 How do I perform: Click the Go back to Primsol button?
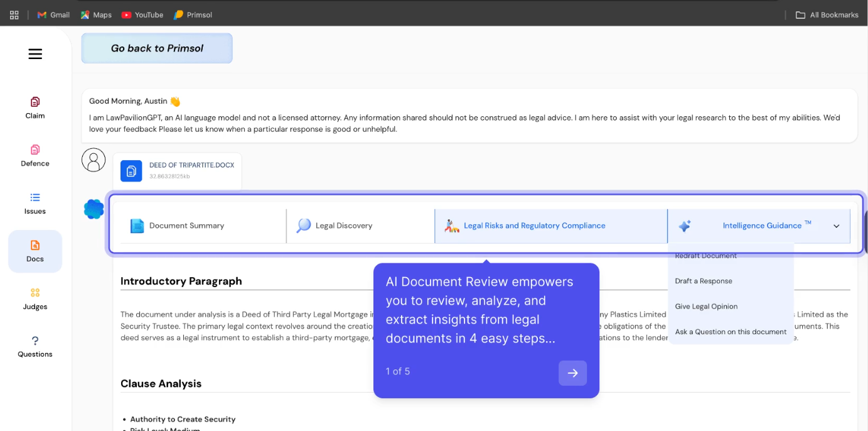157,48
